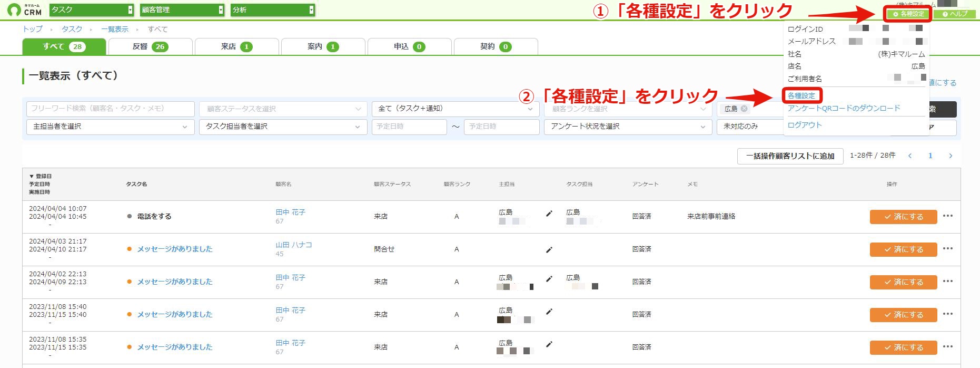This screenshot has height=368, width=980.
Task: Click pencil edit icon in 田中 花子 first row
Action: pyautogui.click(x=549, y=214)
